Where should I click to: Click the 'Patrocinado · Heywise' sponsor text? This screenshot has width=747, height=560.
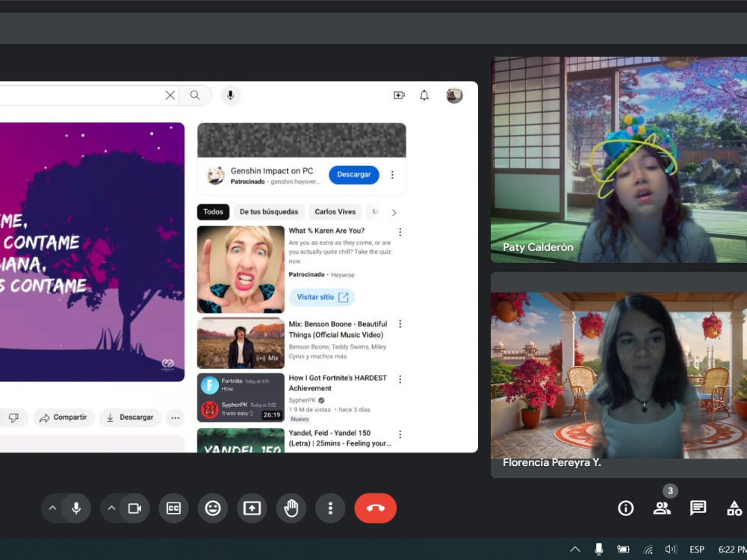pyautogui.click(x=321, y=275)
